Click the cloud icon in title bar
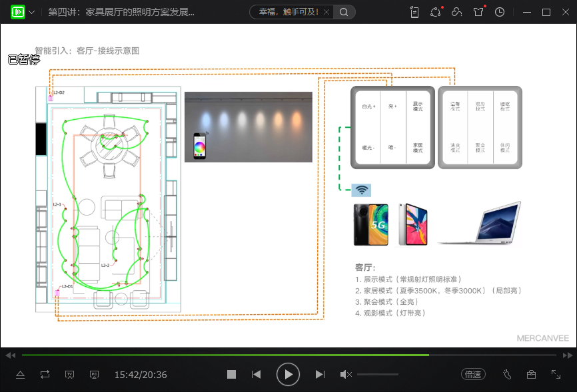 (x=456, y=12)
